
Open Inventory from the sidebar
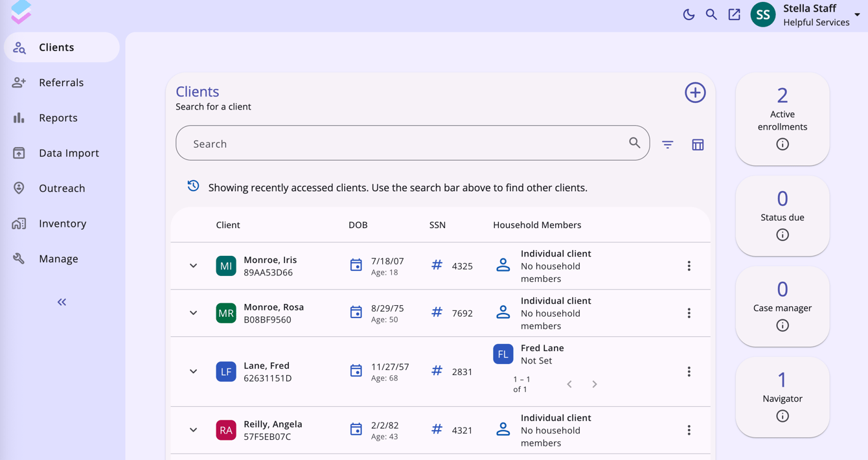62,223
